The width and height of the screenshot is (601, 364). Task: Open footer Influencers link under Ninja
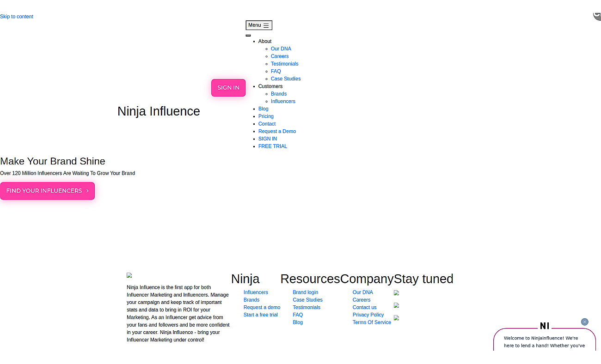(256, 292)
